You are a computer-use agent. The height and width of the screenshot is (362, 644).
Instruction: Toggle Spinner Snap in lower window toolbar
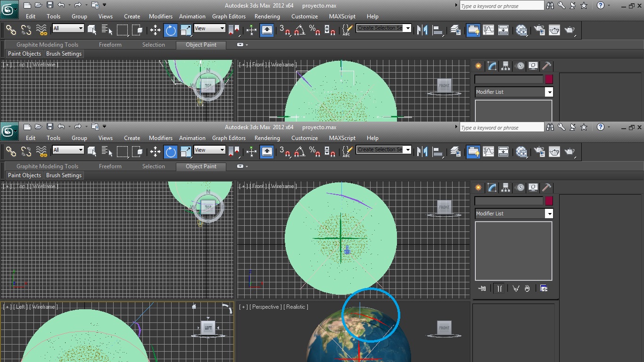click(x=330, y=151)
